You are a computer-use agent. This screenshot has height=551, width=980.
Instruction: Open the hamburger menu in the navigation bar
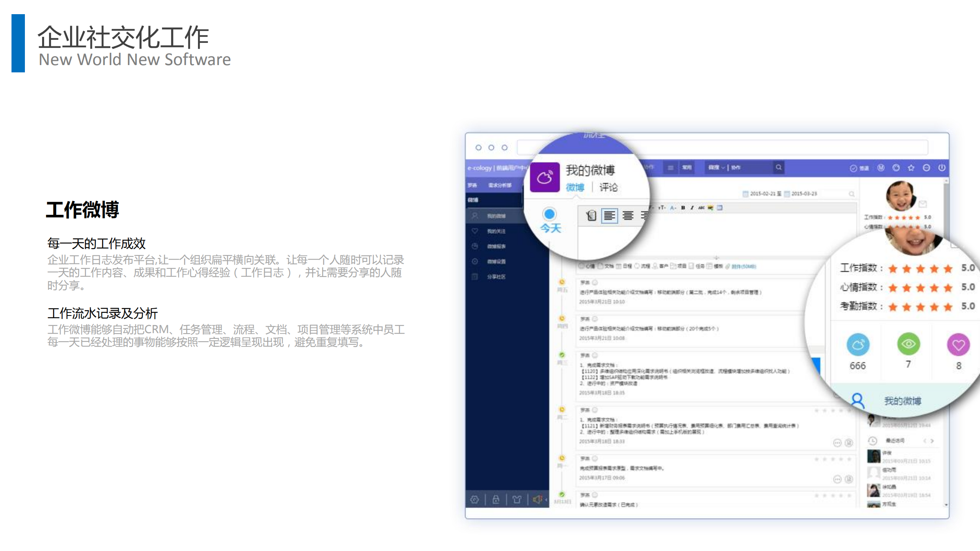671,167
